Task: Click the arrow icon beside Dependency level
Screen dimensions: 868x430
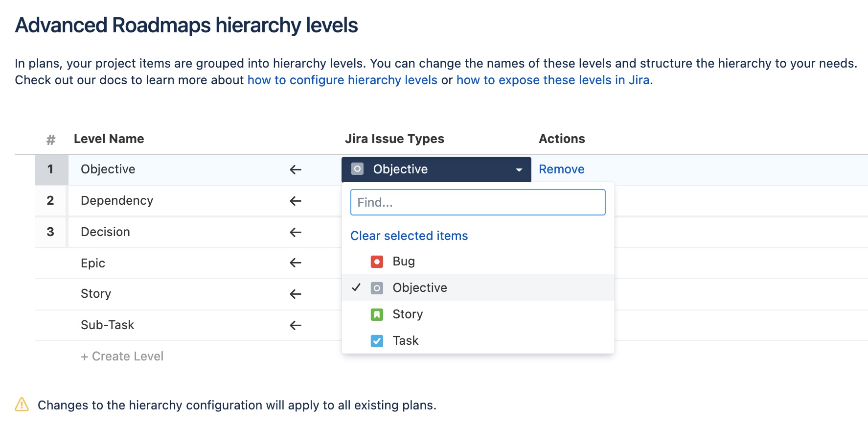Action: pyautogui.click(x=296, y=201)
